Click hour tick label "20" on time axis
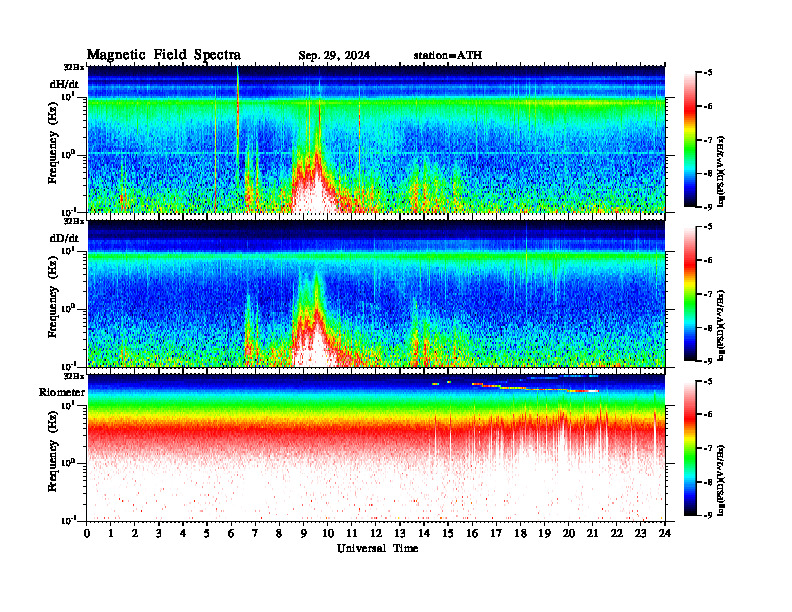The image size is (792, 612). [568, 533]
